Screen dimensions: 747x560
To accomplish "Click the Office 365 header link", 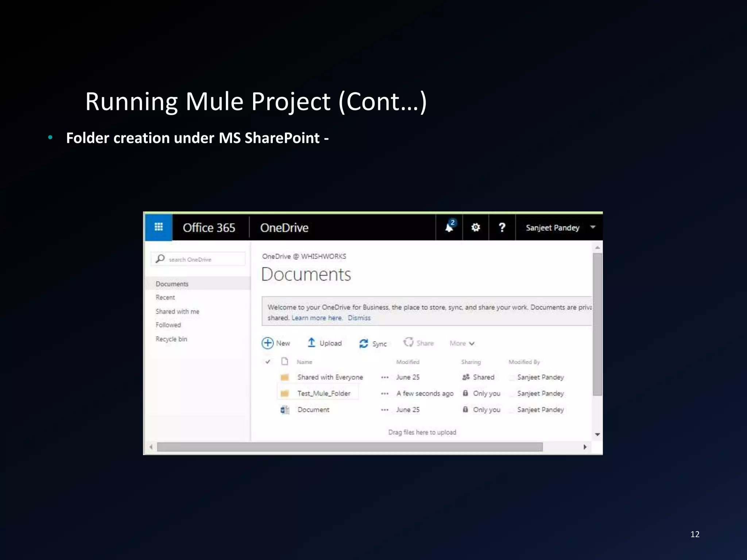I will point(209,228).
